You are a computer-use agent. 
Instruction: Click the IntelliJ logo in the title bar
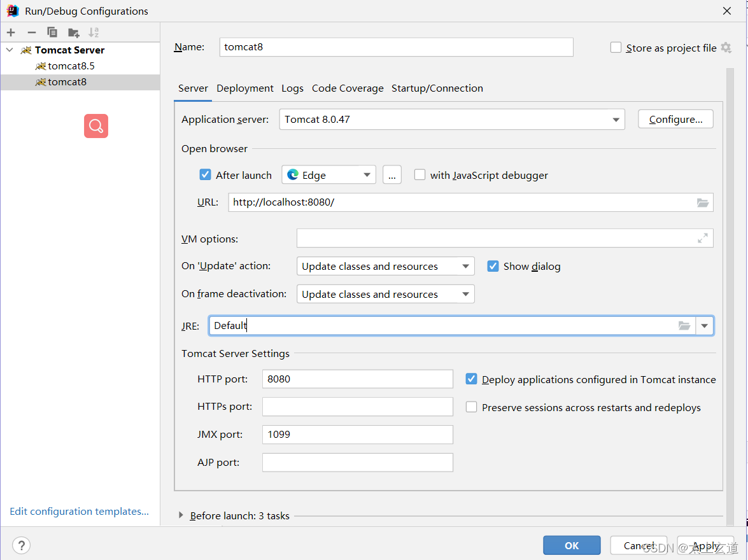tap(13, 10)
